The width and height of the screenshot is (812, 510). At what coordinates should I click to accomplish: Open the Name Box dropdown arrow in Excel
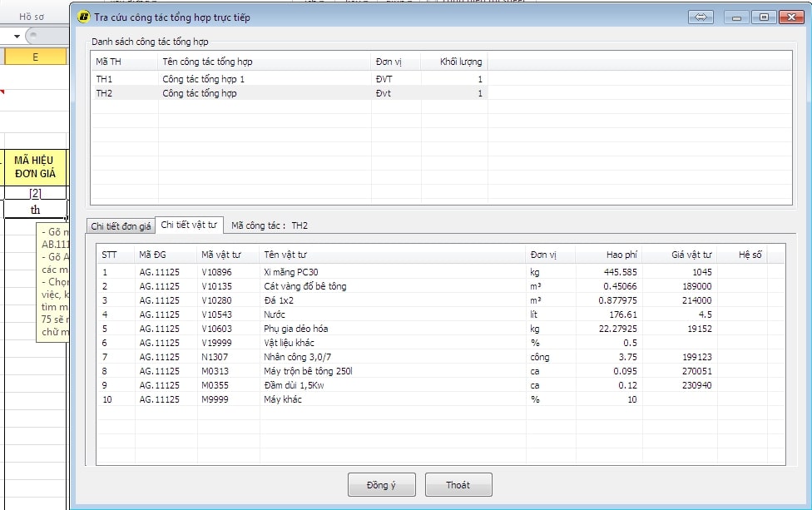point(17,37)
